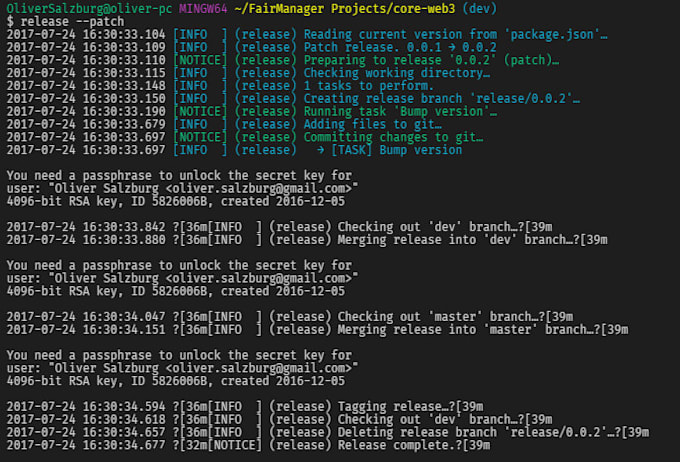This screenshot has height=462, width=680.
Task: Click the third '4096-bit RSA key' line
Action: tap(176, 381)
